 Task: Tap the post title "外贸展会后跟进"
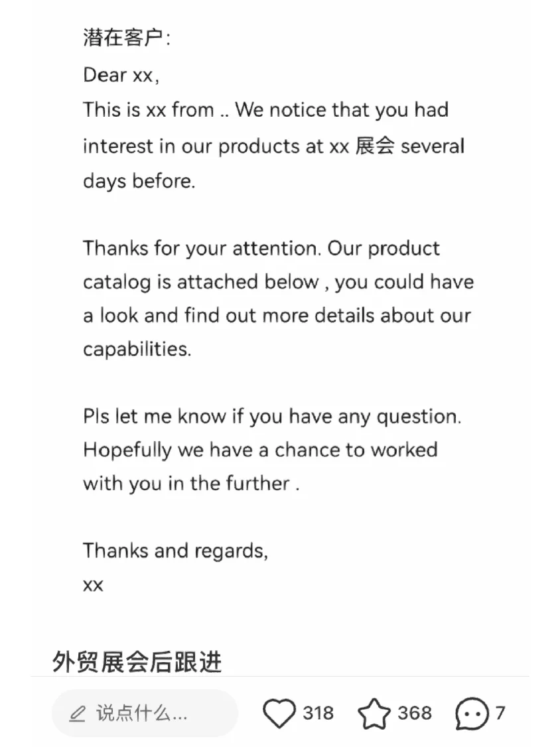137,662
